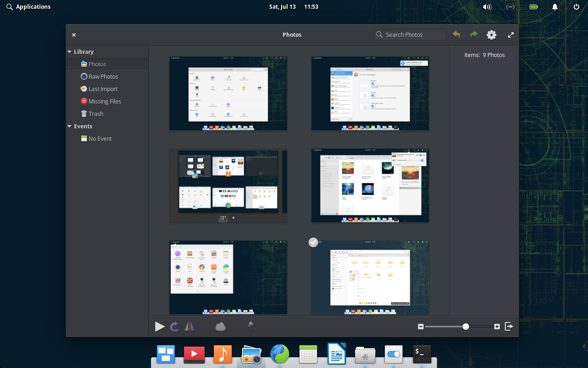Open Missing Files in the sidebar
The image size is (588, 368).
click(x=105, y=102)
